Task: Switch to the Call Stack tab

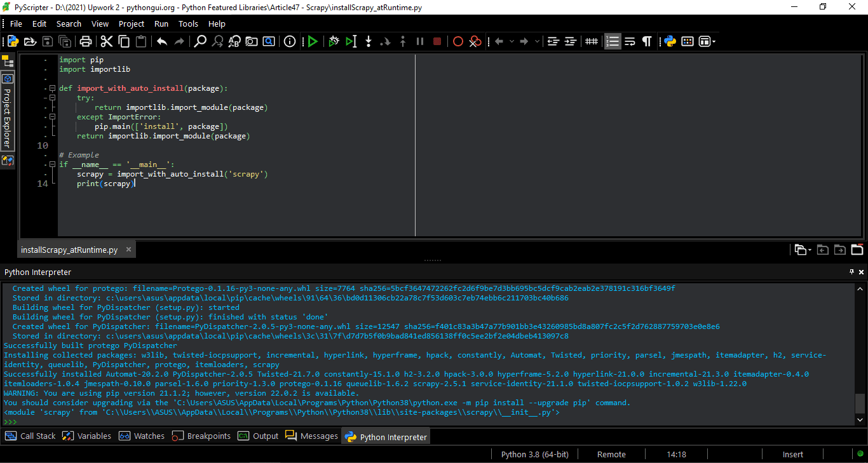Action: 31,436
